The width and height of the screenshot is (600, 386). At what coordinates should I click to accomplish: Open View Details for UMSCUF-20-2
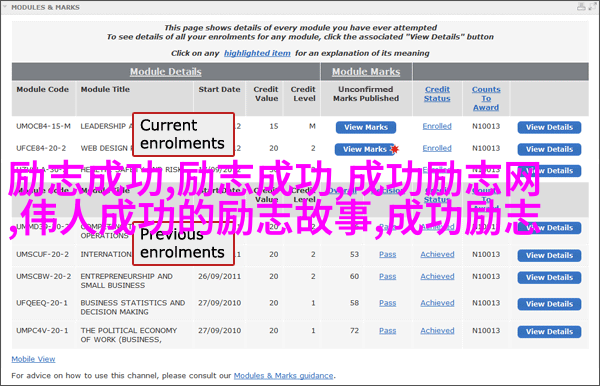(549, 256)
